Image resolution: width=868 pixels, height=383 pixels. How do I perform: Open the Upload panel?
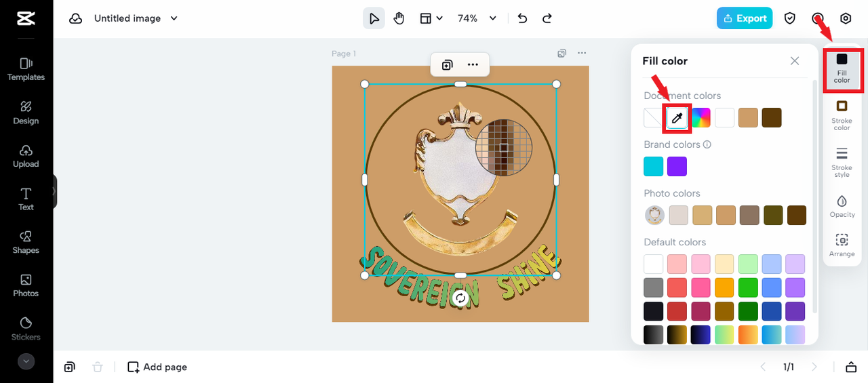(x=26, y=156)
